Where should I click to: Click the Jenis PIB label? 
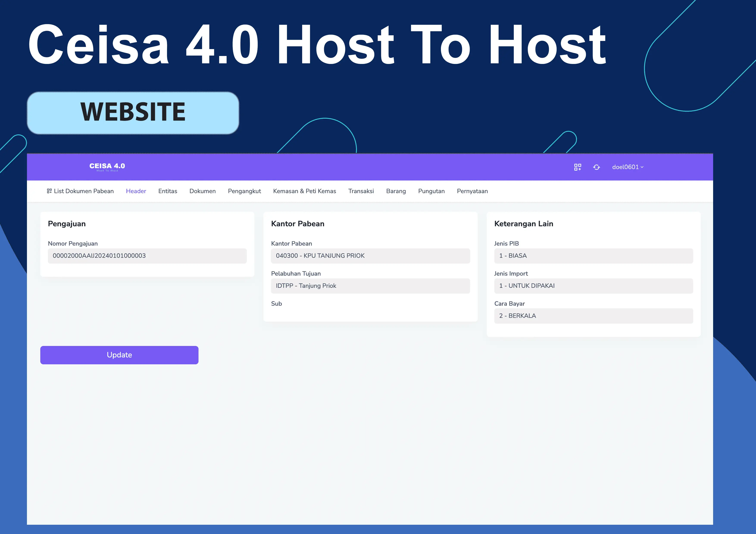506,244
